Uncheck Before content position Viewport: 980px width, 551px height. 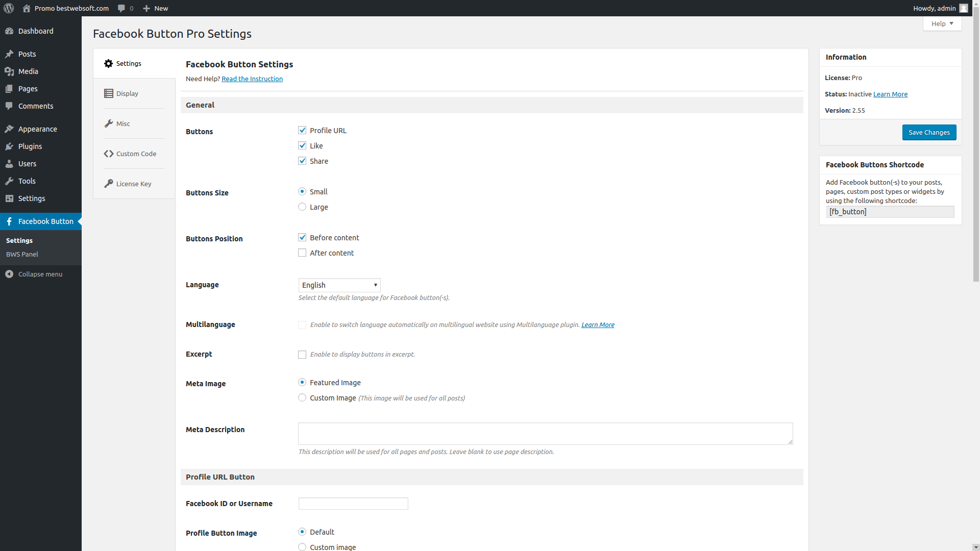302,238
